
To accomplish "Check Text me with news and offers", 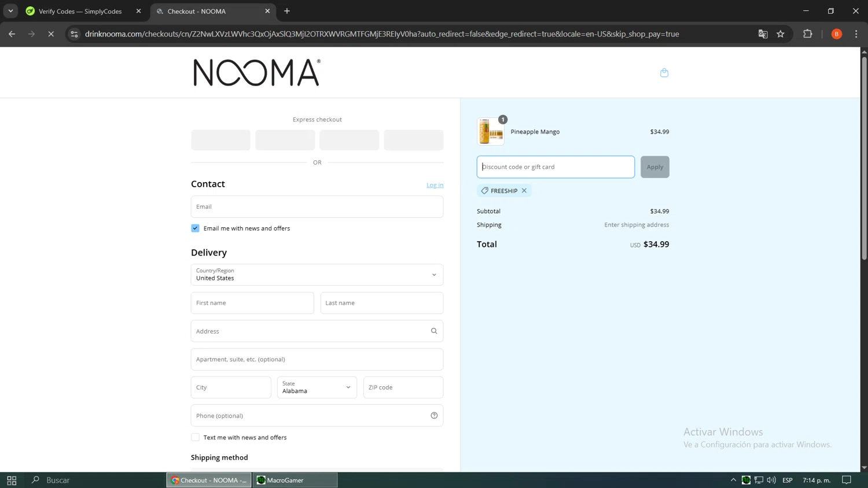I will tap(196, 438).
